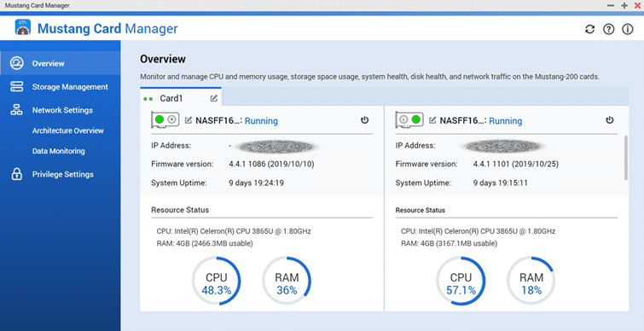Open Data Monitoring submenu item

coord(58,151)
